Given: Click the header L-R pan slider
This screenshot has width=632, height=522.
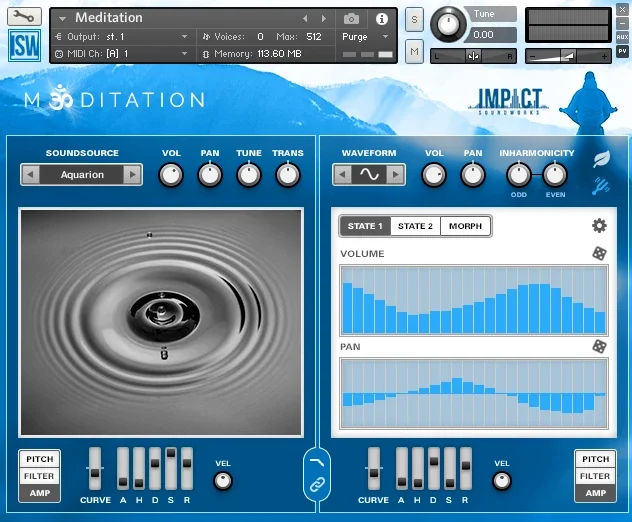Looking at the screenshot, I should point(473,56).
